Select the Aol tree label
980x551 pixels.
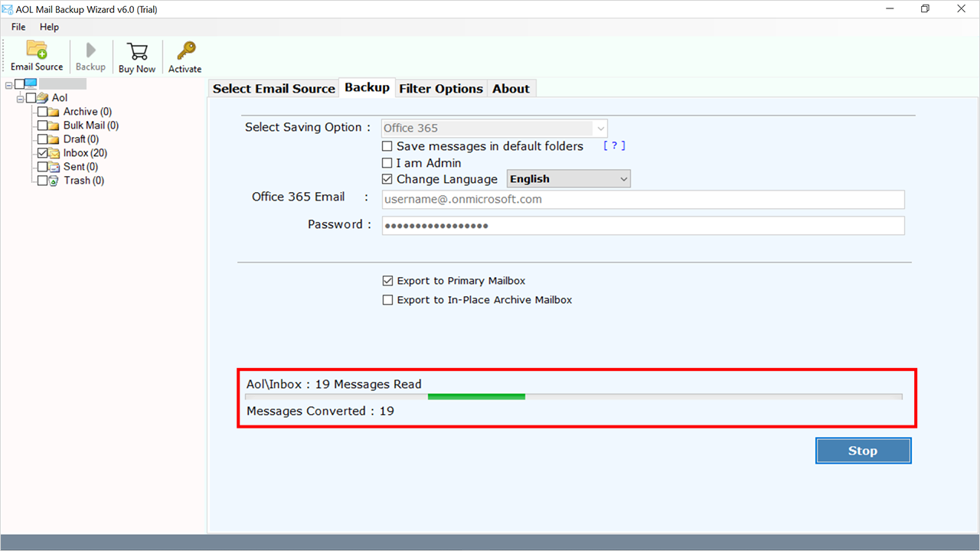60,98
